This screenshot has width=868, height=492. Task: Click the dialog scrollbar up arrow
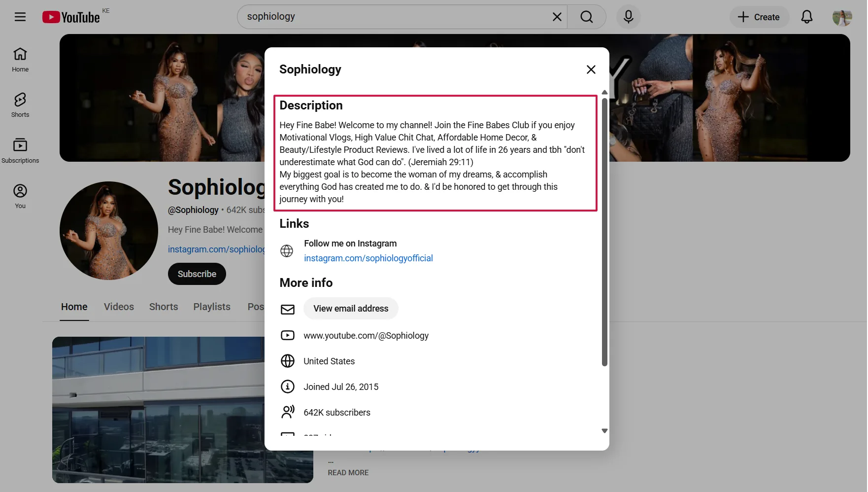tap(604, 93)
